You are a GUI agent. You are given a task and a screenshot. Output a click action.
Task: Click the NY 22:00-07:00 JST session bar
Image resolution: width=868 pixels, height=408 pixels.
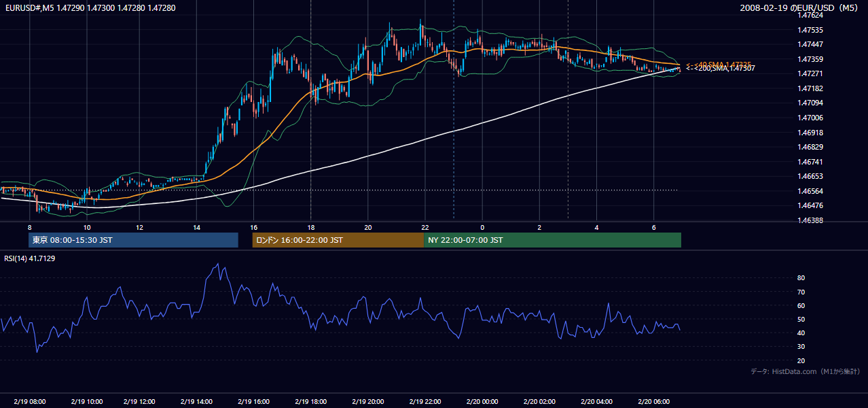552,240
